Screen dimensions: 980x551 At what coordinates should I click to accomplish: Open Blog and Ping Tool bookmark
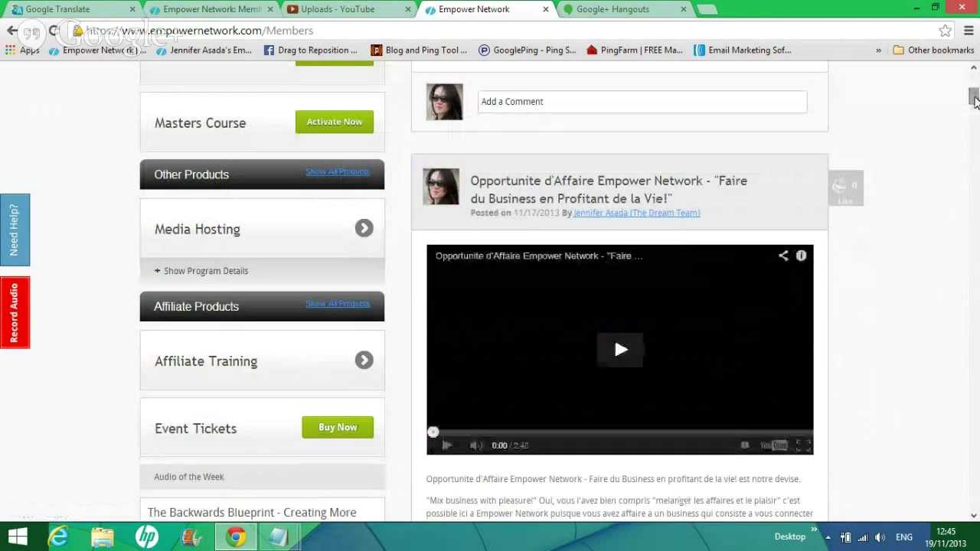click(419, 50)
